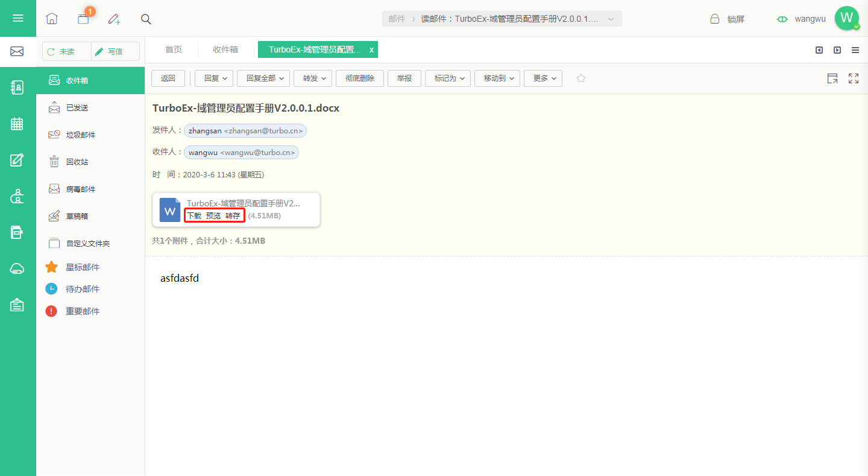
Task: Open the hamburger main menu
Action: point(18,18)
